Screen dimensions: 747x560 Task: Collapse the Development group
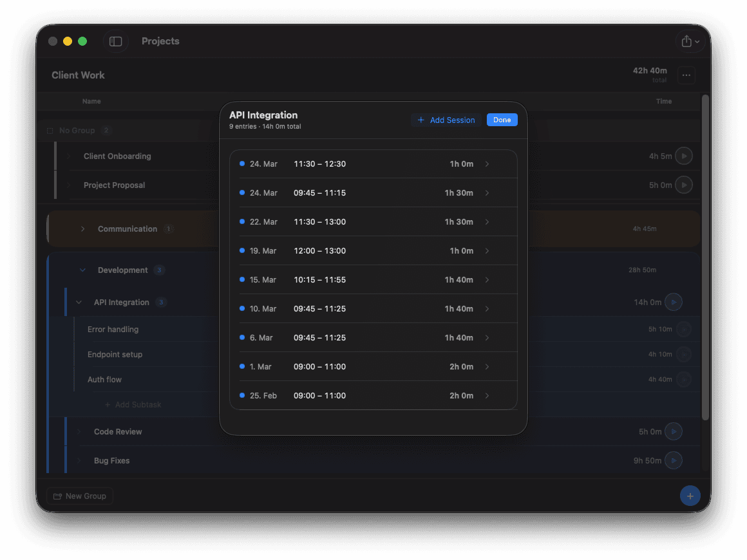click(82, 270)
